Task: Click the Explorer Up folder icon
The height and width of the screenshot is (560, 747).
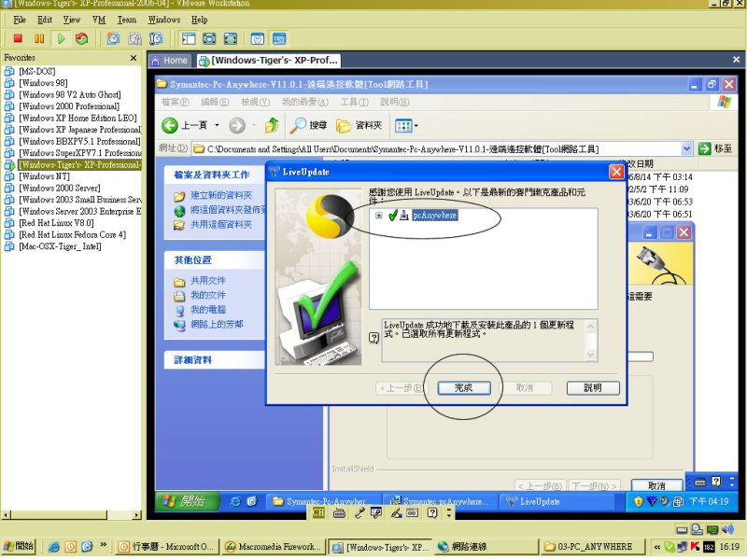Action: coord(272,125)
